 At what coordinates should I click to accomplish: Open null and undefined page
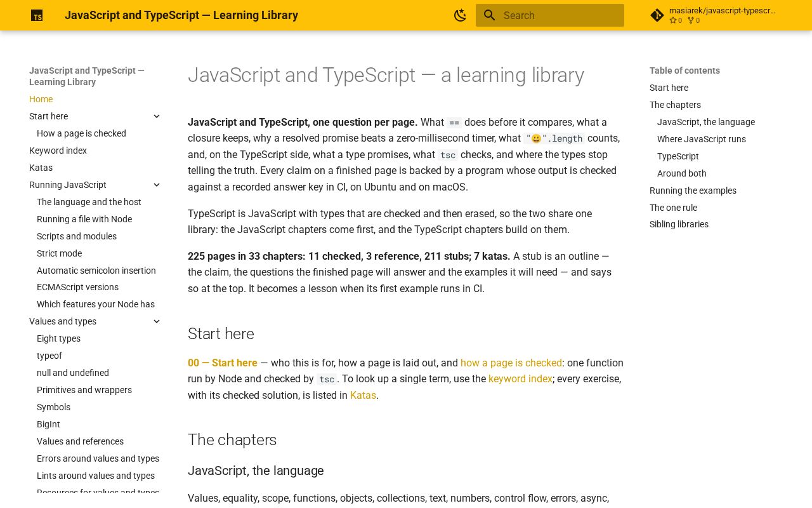point(73,373)
